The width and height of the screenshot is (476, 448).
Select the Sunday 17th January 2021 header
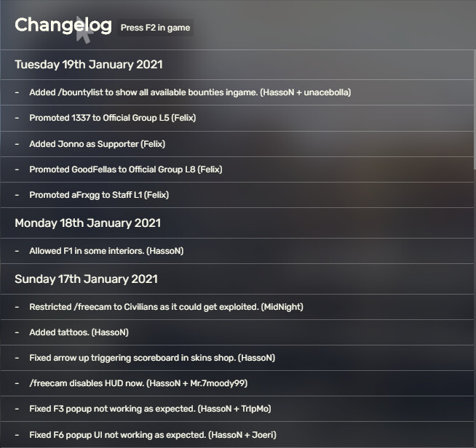pyautogui.click(x=86, y=279)
